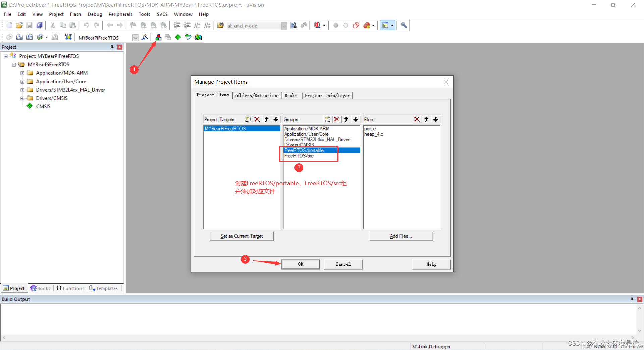Switch to Books tab in dialog
The width and height of the screenshot is (644, 350).
(x=291, y=96)
